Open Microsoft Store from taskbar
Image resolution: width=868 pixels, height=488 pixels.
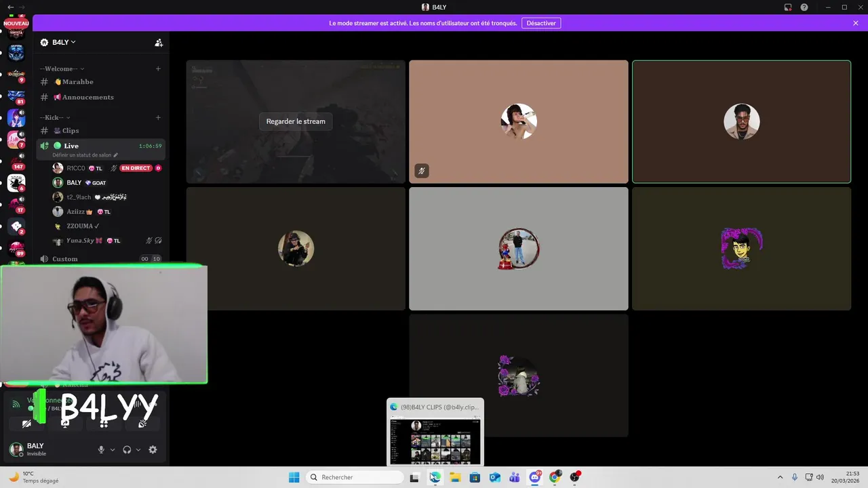[475, 477]
